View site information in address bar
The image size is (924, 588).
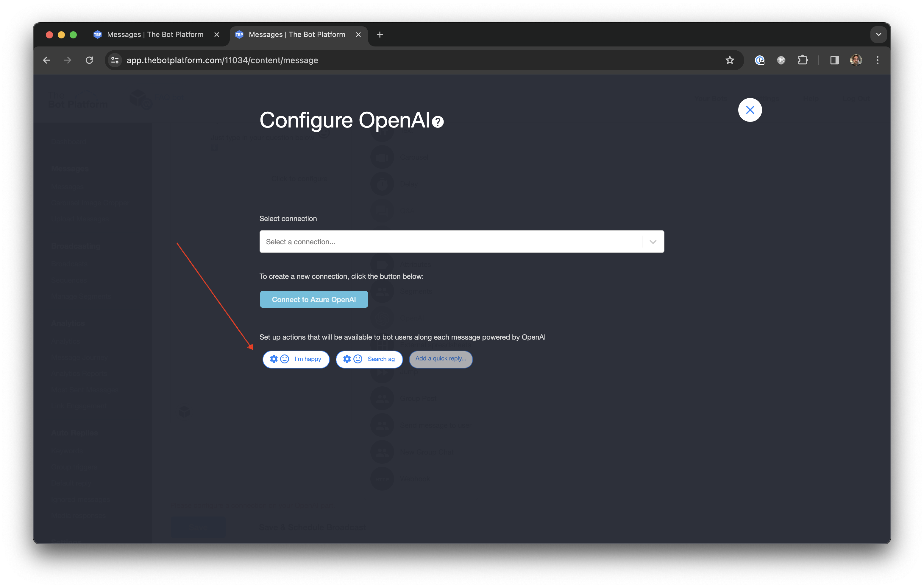[x=115, y=60]
